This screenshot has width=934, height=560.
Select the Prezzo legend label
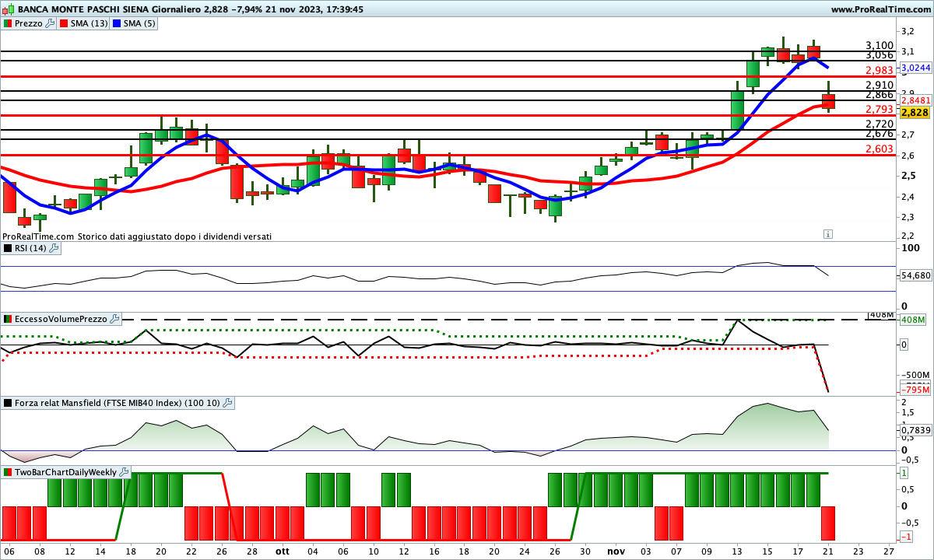tap(29, 23)
